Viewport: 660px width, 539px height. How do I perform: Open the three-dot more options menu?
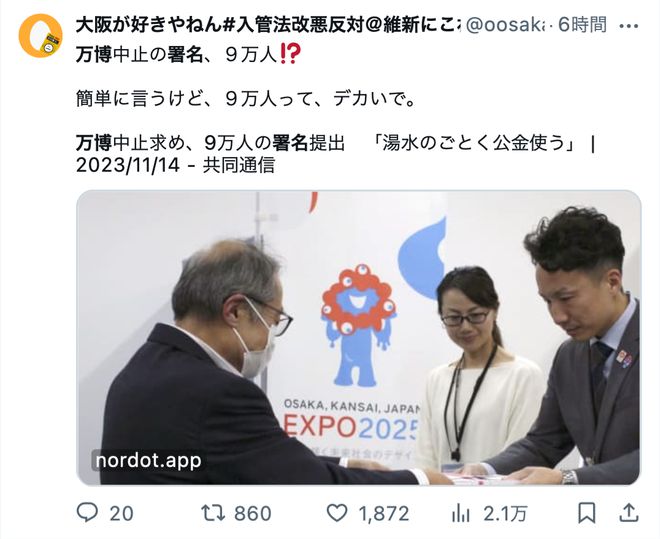[629, 26]
